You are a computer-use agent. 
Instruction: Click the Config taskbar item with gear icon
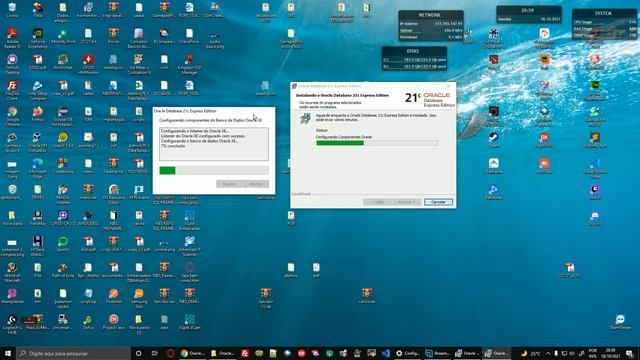(407, 353)
